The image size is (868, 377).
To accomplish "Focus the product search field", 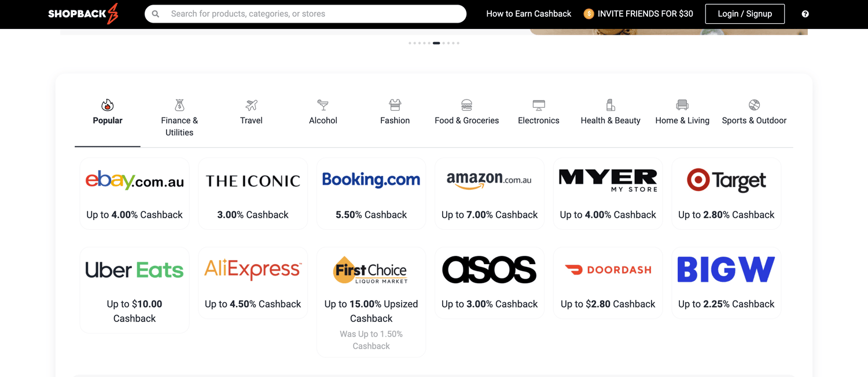I will click(306, 14).
